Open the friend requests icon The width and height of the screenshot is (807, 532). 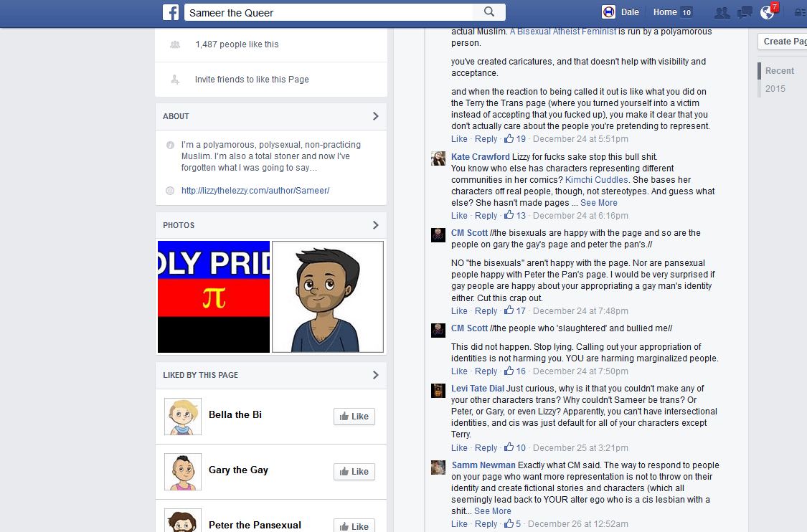click(722, 13)
